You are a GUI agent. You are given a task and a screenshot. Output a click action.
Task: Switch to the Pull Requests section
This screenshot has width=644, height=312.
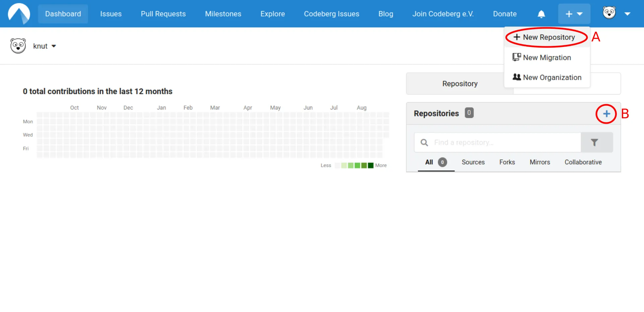tap(163, 14)
